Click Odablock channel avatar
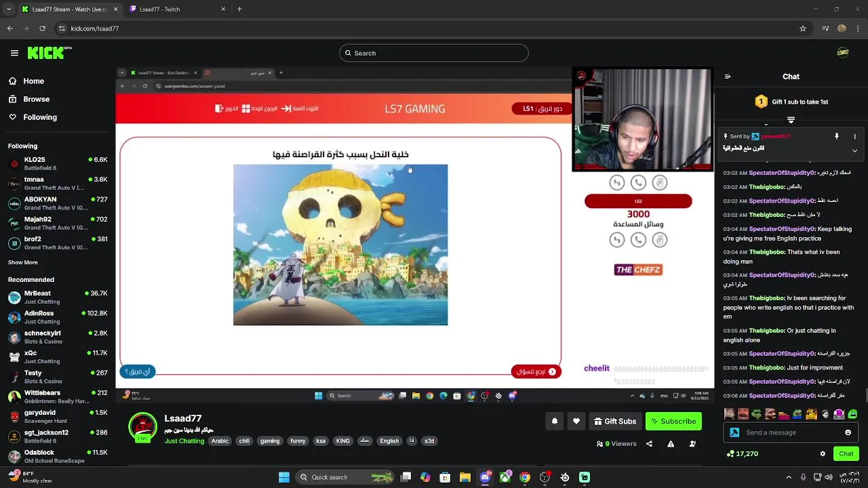 [x=14, y=456]
